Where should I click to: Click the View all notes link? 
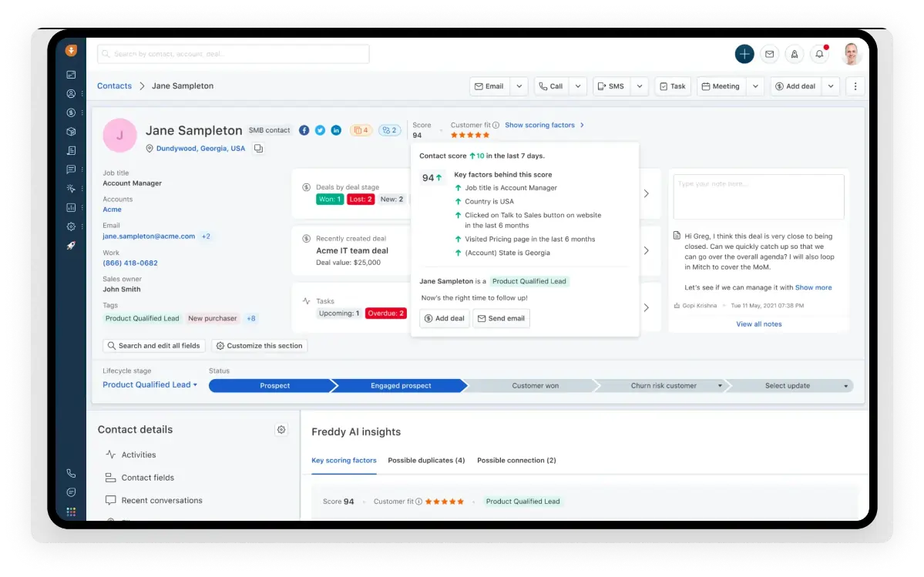(758, 324)
